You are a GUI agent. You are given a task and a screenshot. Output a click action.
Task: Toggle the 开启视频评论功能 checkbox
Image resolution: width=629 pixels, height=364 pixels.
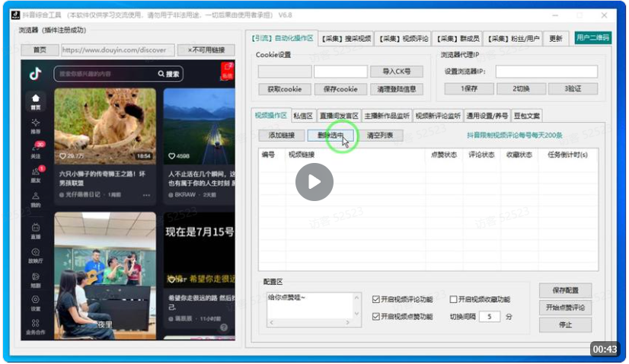376,299
